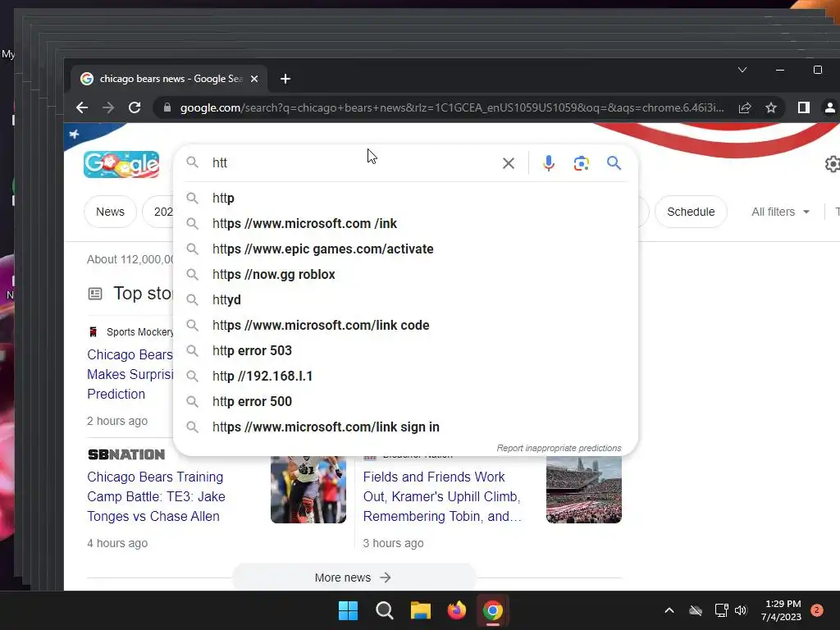Viewport: 840px width, 630px height.
Task: Open a new tab with the plus button
Action: (x=285, y=79)
